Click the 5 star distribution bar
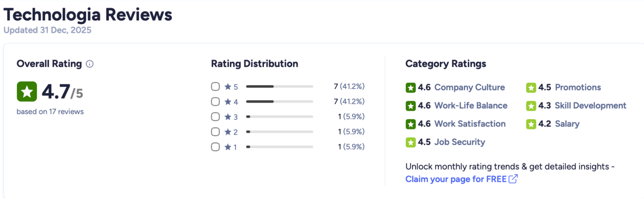The image size is (644, 203). point(279,86)
